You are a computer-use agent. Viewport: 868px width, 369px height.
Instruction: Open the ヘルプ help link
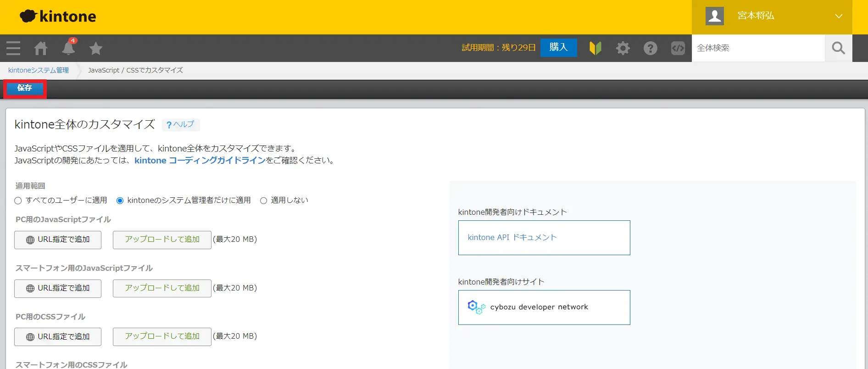pos(180,124)
